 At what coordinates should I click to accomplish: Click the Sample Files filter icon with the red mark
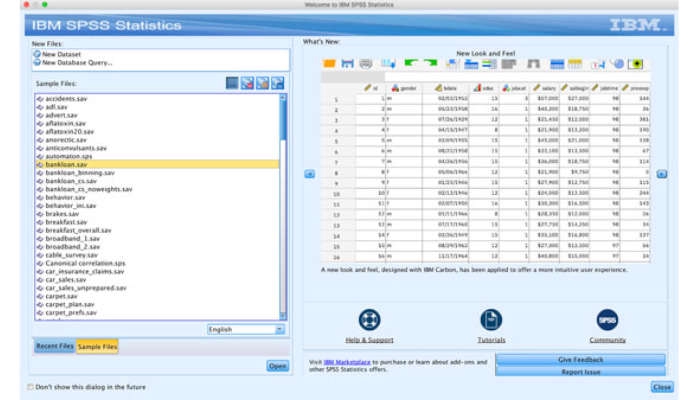(x=247, y=83)
